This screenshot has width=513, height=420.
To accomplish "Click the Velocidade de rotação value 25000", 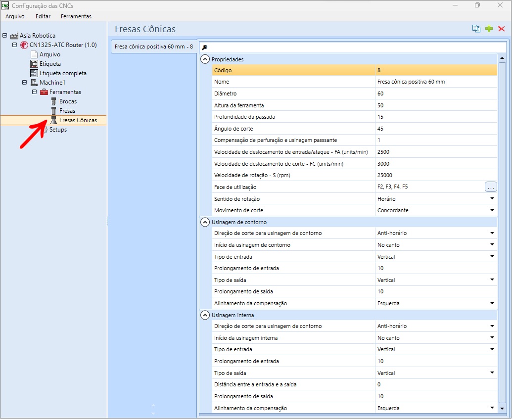I will pos(436,176).
